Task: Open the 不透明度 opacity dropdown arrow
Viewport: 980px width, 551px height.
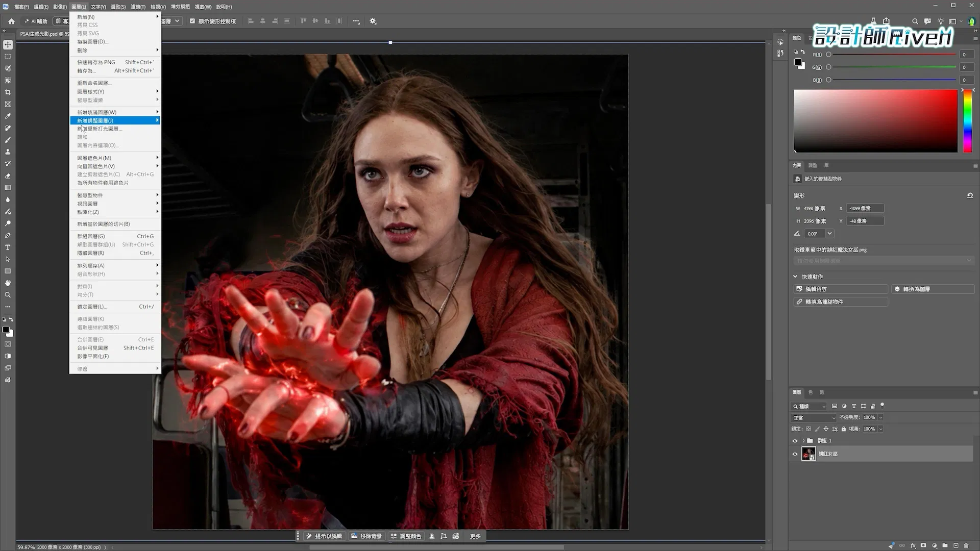Action: (880, 417)
